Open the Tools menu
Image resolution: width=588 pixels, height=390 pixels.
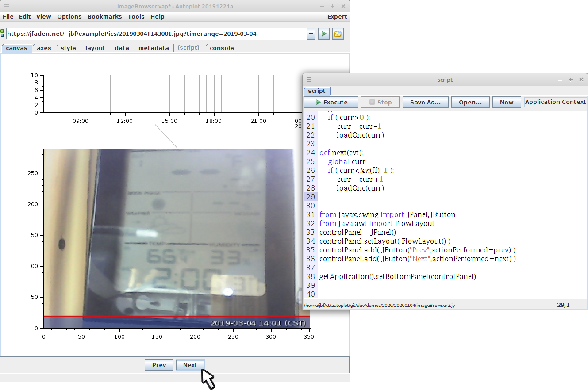pos(136,17)
